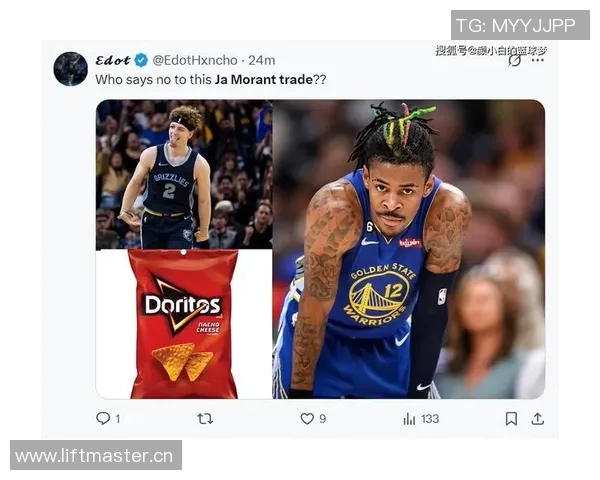Open the Grizzlies number 2 jersey photo
Screen dimensions: 600x480
click(184, 175)
